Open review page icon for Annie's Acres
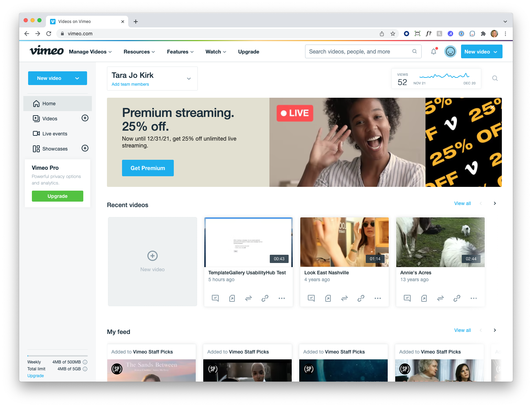The image size is (532, 407). tap(407, 298)
